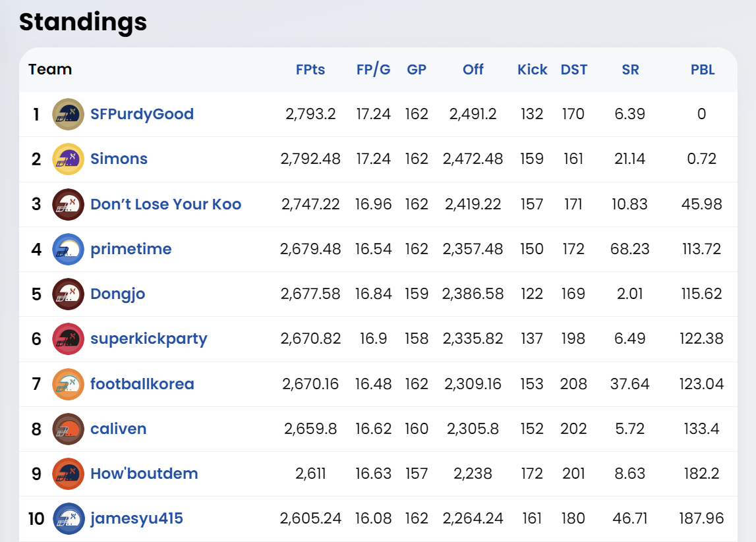Sort by Off column header

(x=473, y=70)
